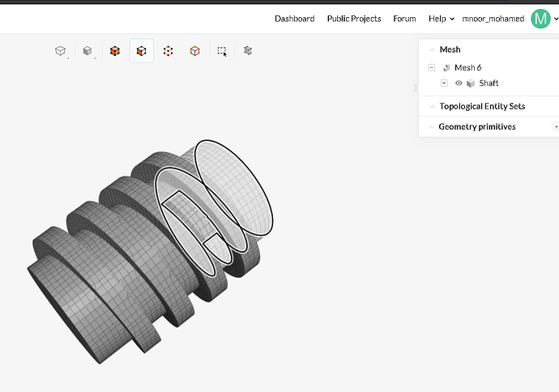Add a new geometry primitive
Screen dimensions: 559x392
555,126
